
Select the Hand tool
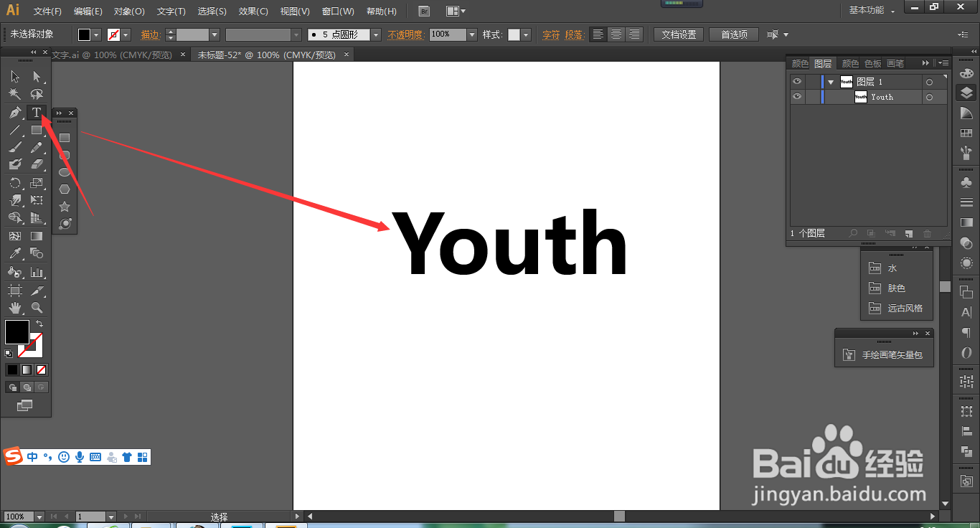point(15,308)
